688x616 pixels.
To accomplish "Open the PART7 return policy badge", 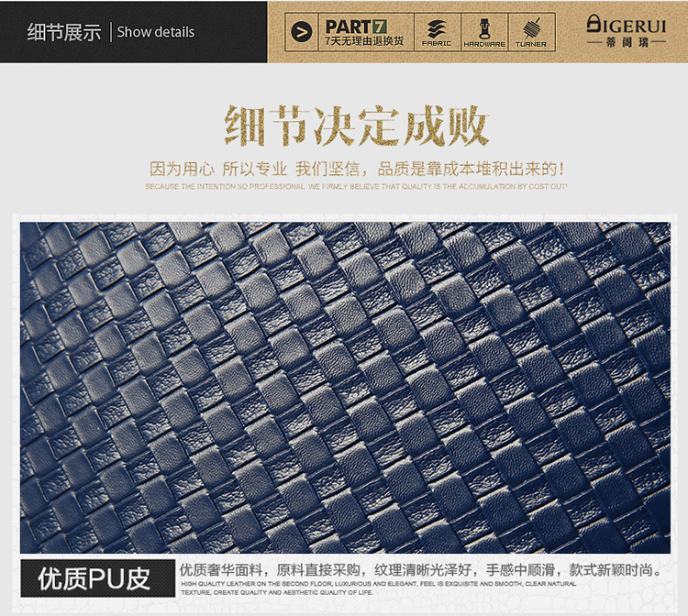I will point(364,32).
